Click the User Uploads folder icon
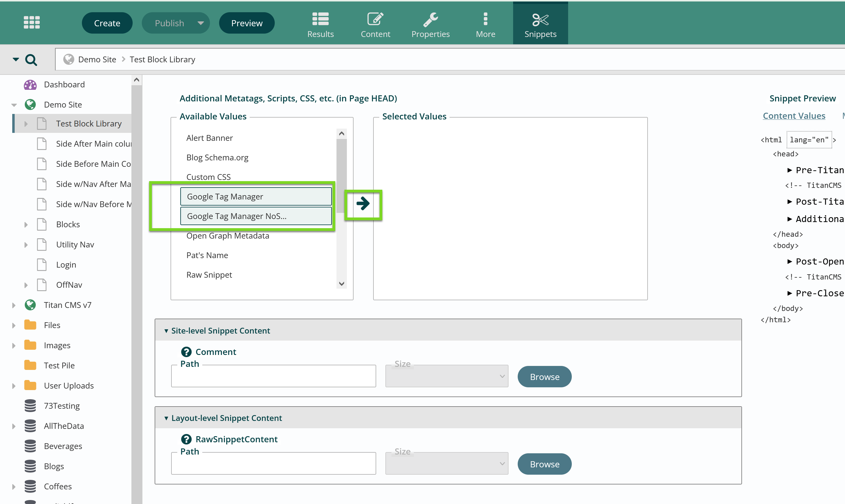The image size is (845, 504). point(30,385)
